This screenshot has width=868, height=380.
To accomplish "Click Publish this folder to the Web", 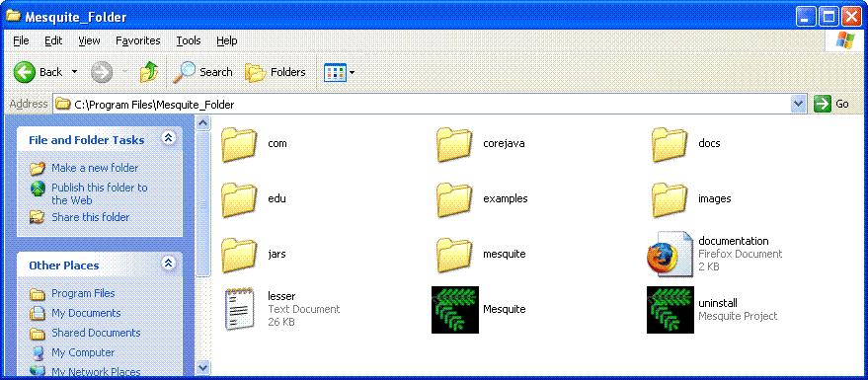I will pos(100,194).
